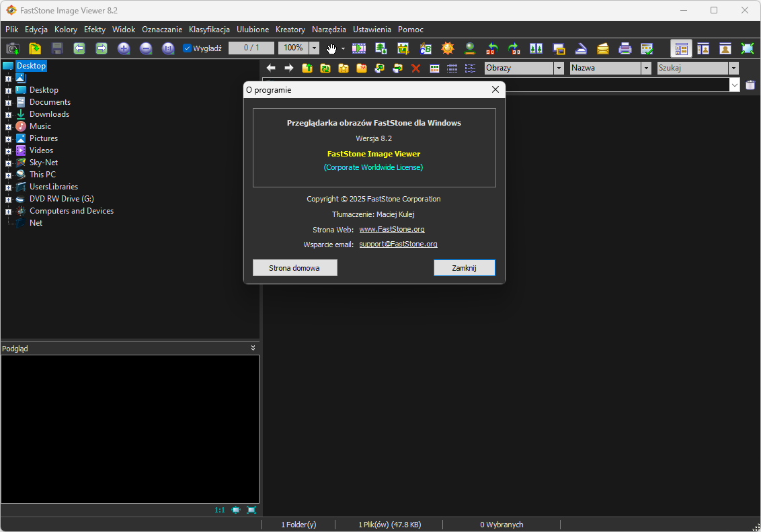The height and width of the screenshot is (532, 761).
Task: Click the scanner acquire icon
Action: point(580,48)
